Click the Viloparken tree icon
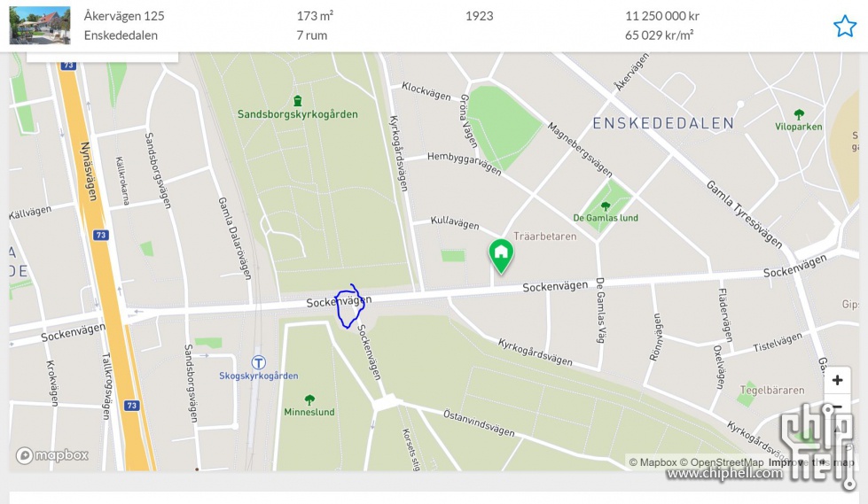This screenshot has height=504, width=868. coord(799,114)
